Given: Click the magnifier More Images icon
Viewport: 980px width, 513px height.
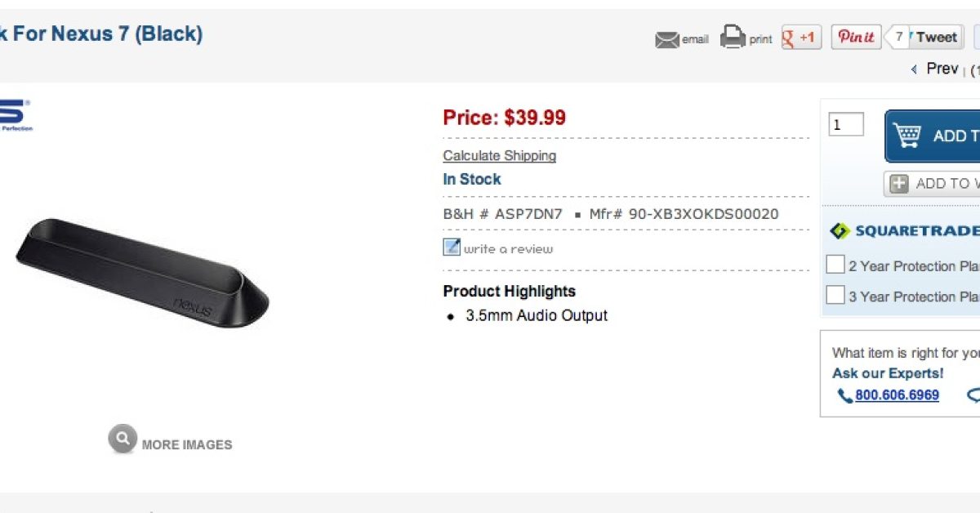Looking at the screenshot, I should tap(122, 439).
